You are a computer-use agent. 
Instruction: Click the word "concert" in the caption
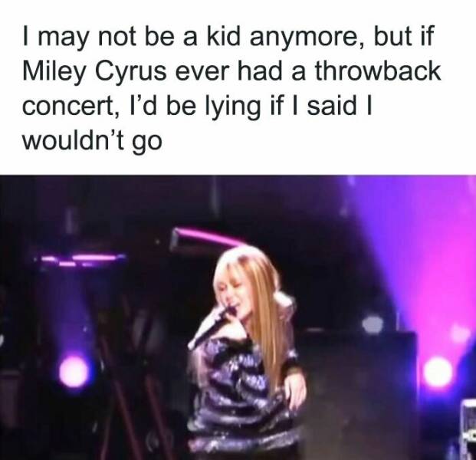click(68, 107)
